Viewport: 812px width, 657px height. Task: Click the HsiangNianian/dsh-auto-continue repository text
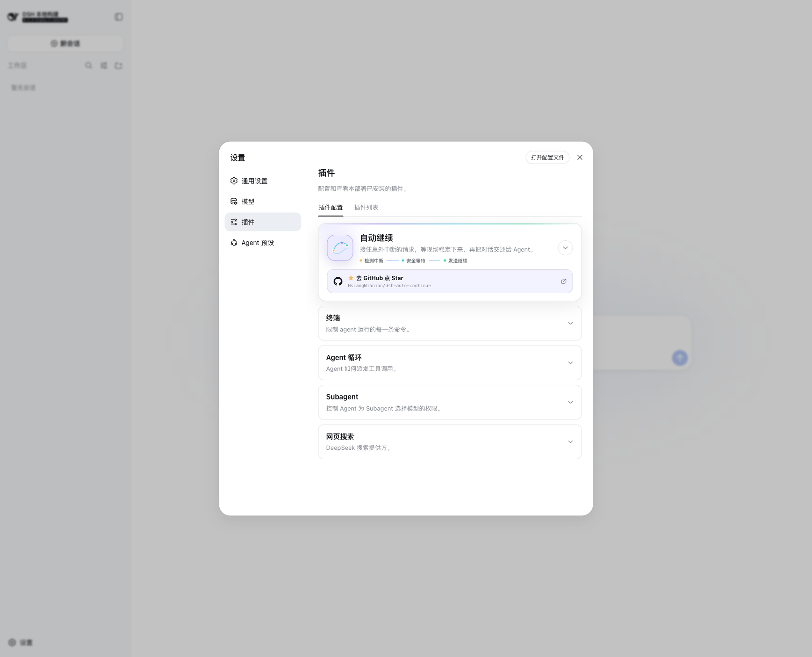click(389, 286)
